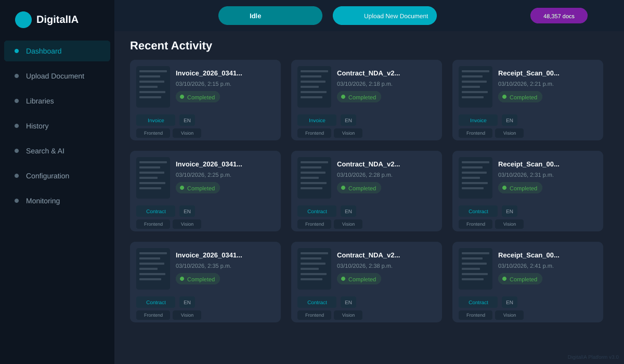Toggle the Completed status on Invoice_2026_0341
The width and height of the screenshot is (624, 364).
(x=198, y=97)
